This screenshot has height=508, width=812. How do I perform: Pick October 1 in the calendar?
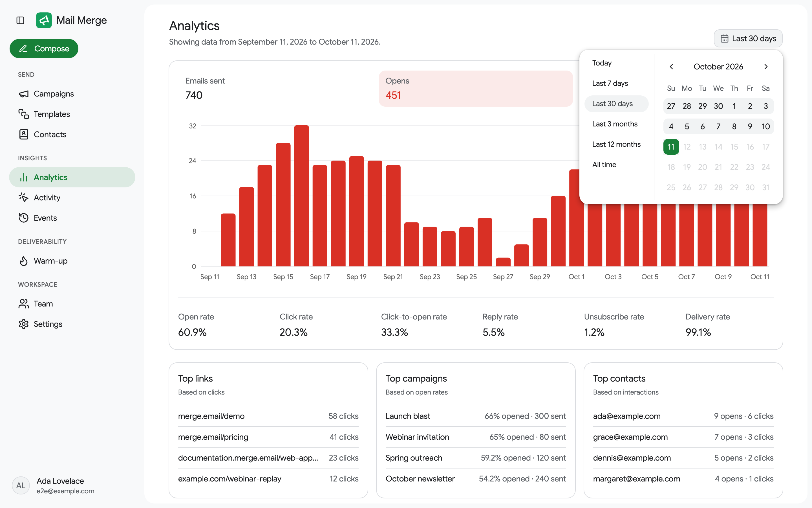[x=734, y=106]
